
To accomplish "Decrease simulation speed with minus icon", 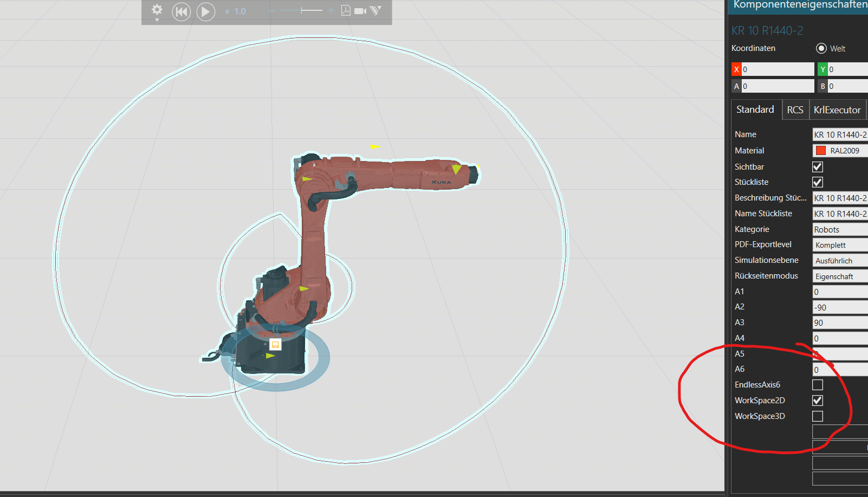I will 271,11.
